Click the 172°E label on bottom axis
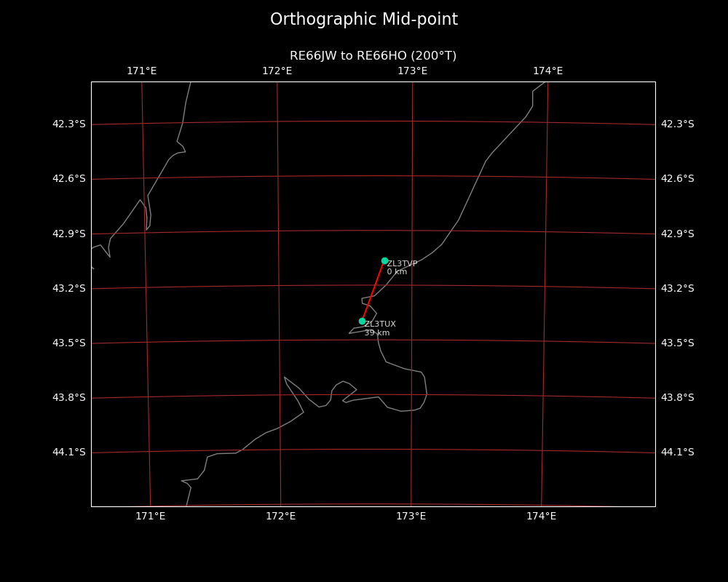The image size is (728, 582). point(280,517)
